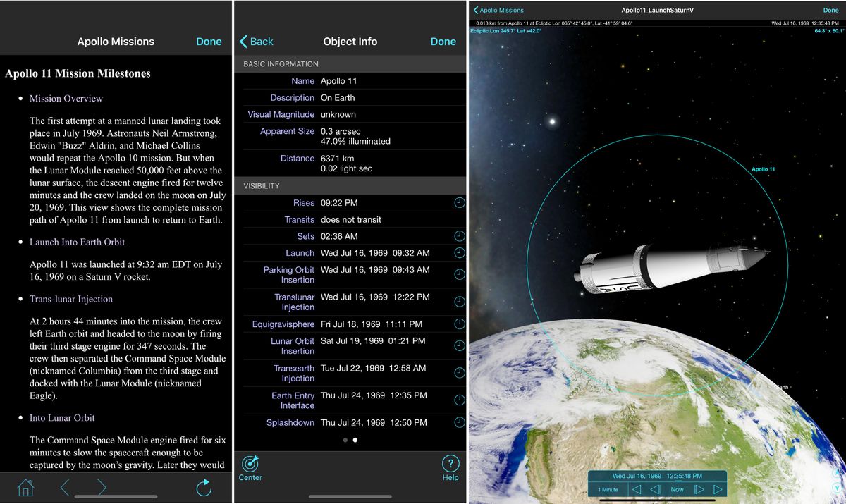Go Back from Object Info
This screenshot has width=846, height=504.
[257, 42]
